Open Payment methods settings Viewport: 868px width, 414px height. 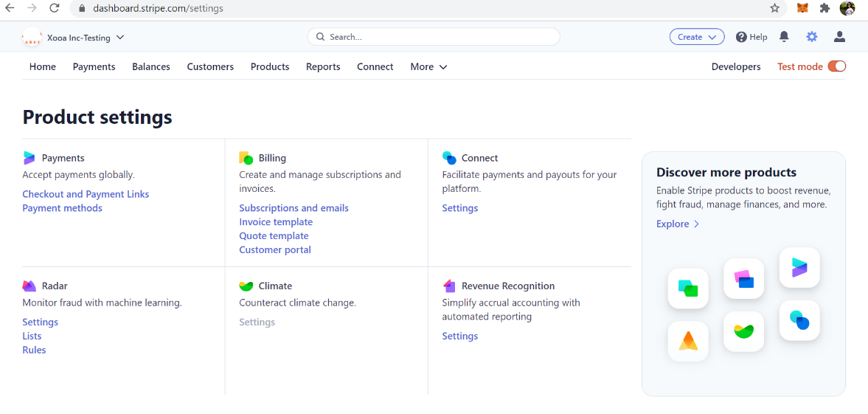pyautogui.click(x=63, y=208)
